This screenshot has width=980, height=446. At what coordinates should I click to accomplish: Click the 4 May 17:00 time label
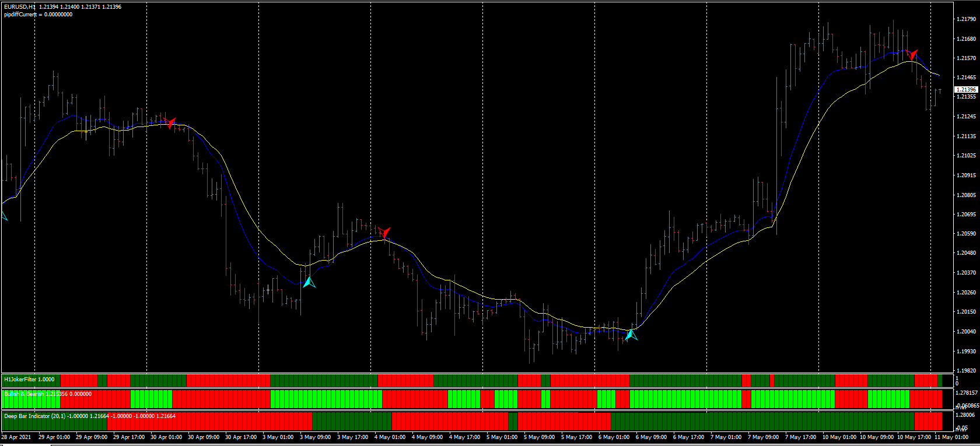click(x=465, y=437)
